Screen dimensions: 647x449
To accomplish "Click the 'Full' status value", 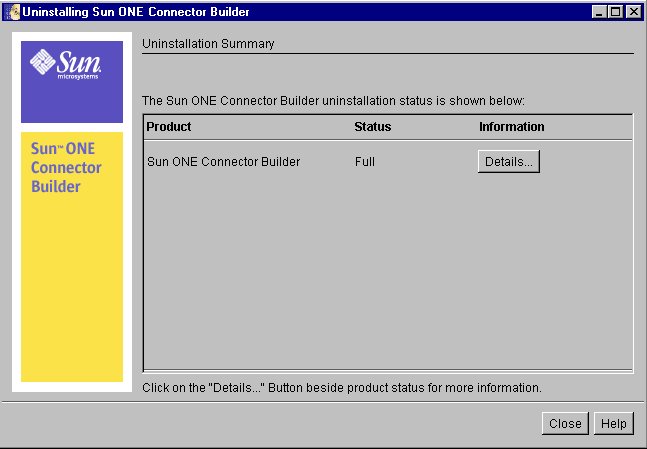I will click(x=365, y=162).
